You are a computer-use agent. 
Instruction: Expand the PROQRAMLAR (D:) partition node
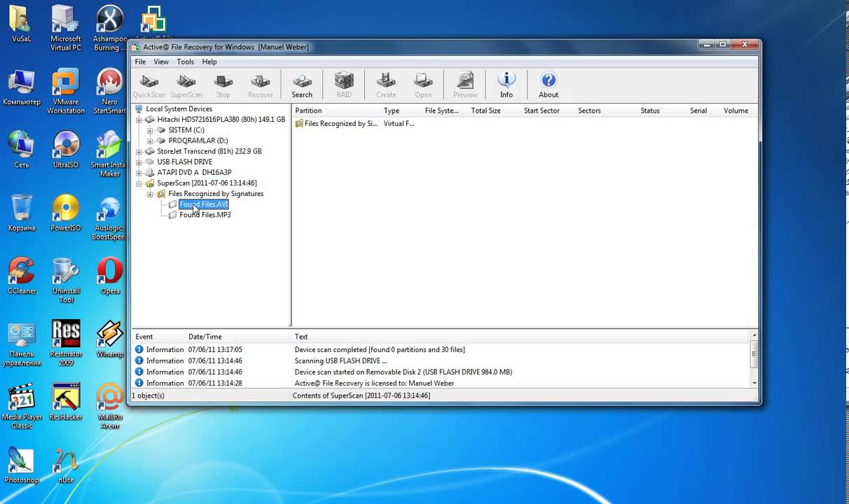pos(150,141)
